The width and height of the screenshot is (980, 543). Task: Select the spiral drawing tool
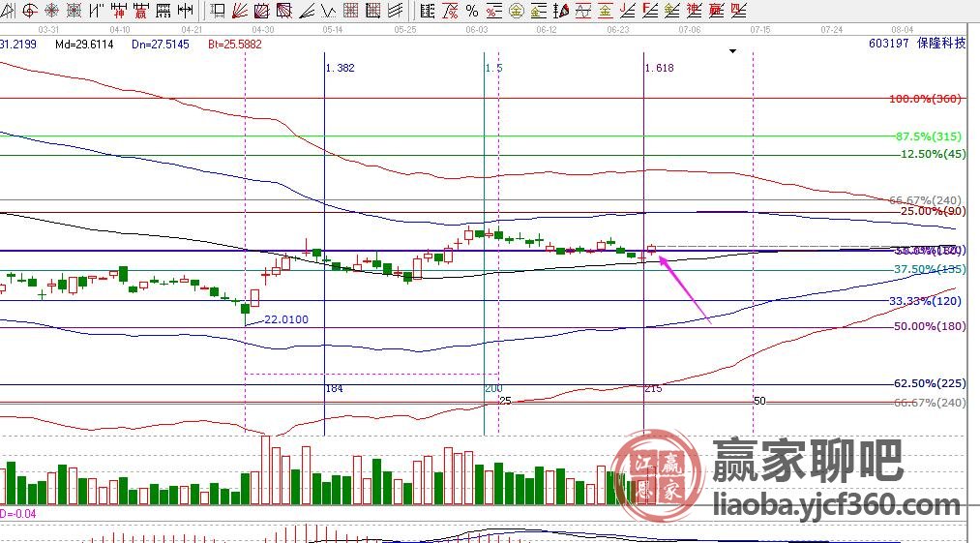(29, 10)
